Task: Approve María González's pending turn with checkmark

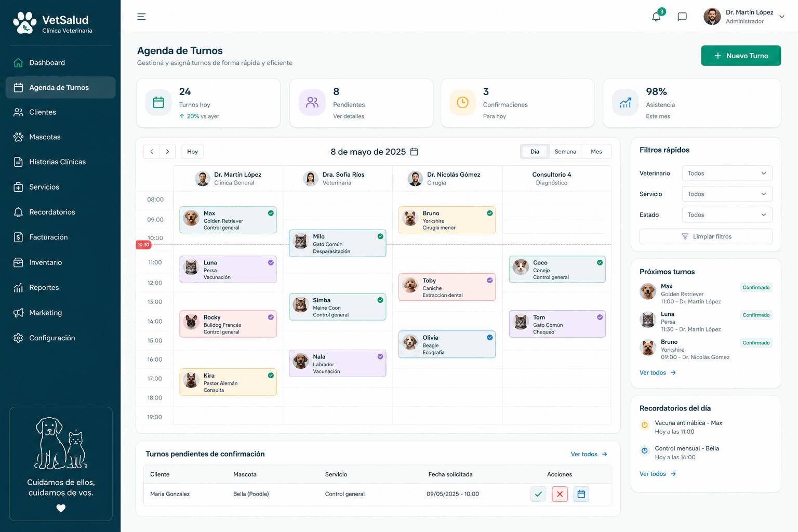Action: [538, 494]
